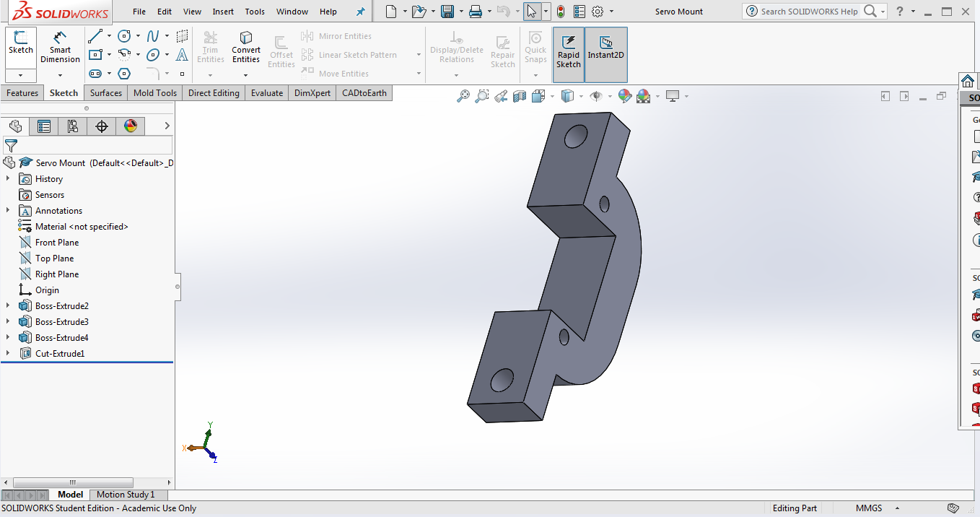Image resolution: width=980 pixels, height=517 pixels.
Task: Expand Boss-Extrude4 feature
Action: click(x=8, y=337)
